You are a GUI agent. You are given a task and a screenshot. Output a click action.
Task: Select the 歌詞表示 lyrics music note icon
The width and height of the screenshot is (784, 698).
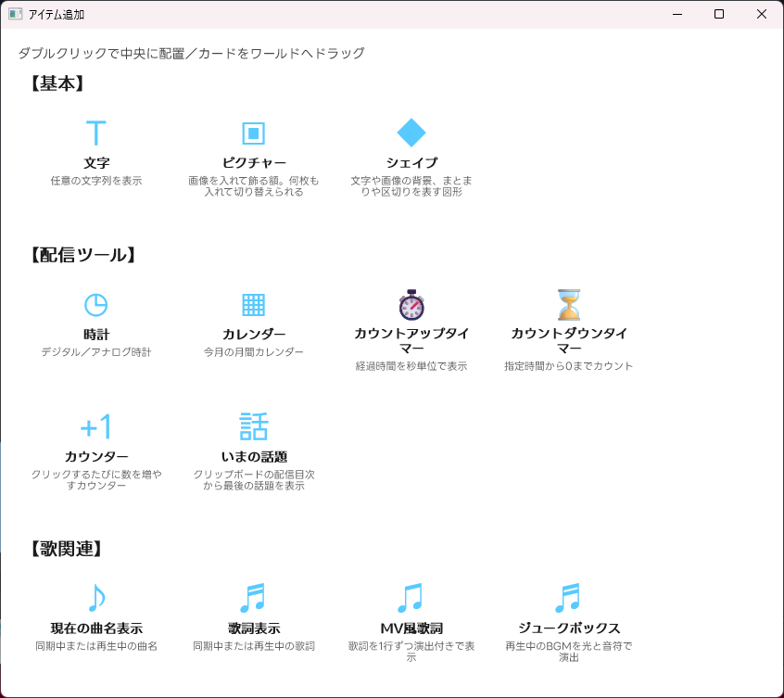tap(253, 598)
